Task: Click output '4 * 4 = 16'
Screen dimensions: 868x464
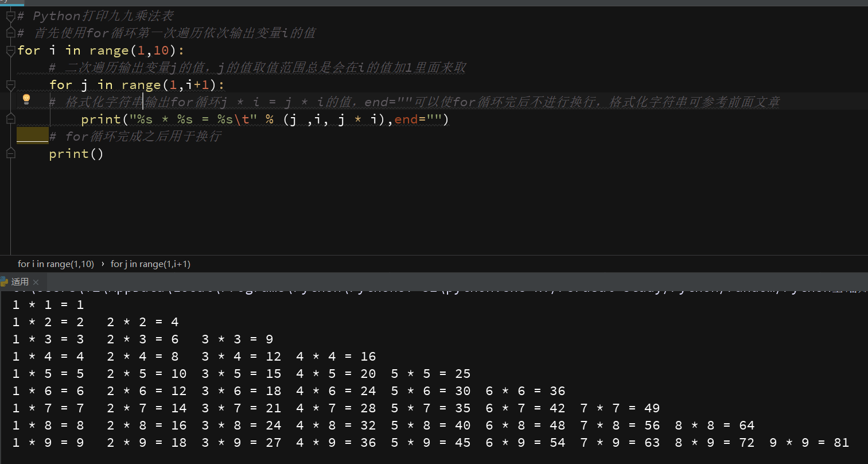Action: (336, 357)
